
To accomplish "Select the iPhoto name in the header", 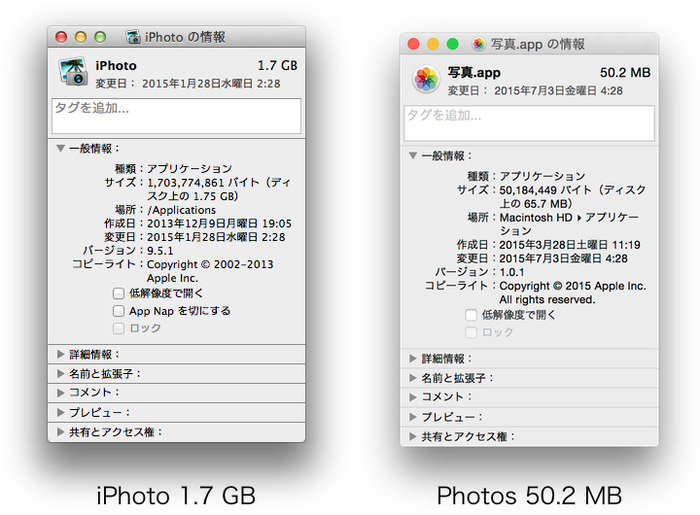I will 116,66.
